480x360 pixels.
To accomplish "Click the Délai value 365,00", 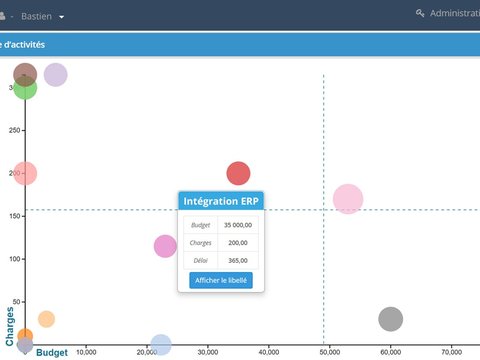I will click(x=238, y=260).
